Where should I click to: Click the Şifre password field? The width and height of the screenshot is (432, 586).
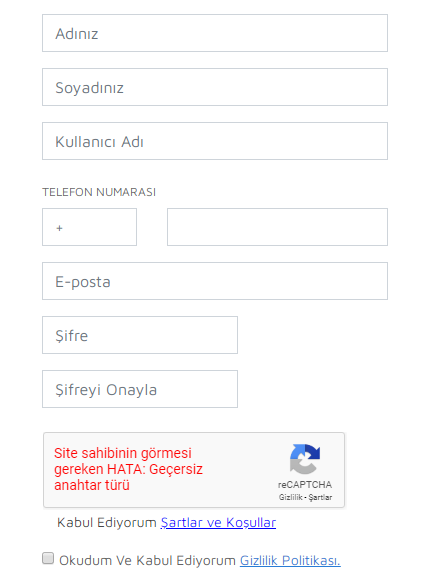(x=140, y=335)
